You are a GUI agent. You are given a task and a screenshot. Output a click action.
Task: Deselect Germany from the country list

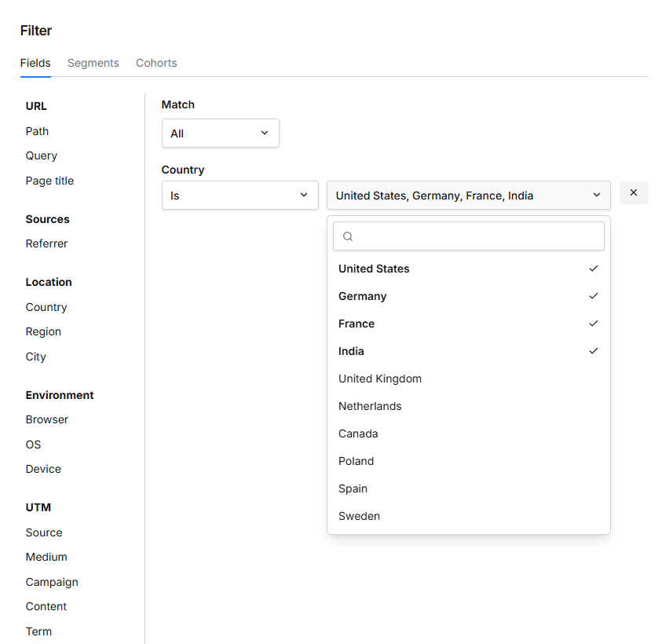(x=468, y=296)
